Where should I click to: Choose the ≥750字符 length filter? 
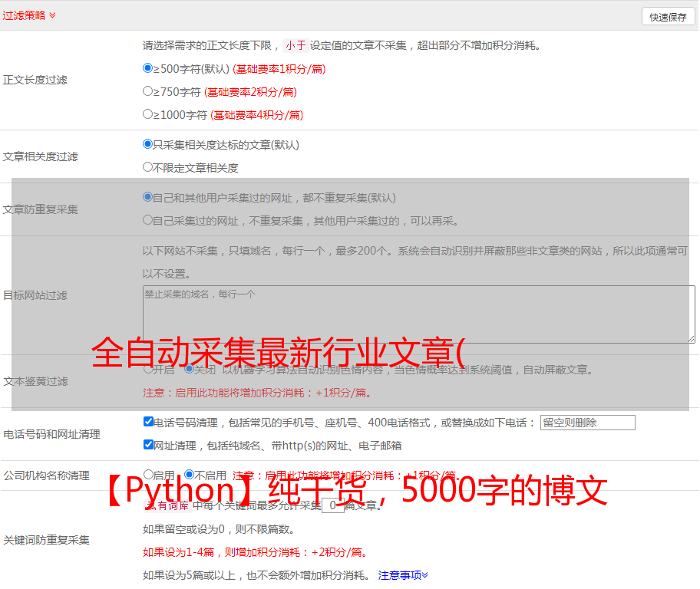pos(147,91)
